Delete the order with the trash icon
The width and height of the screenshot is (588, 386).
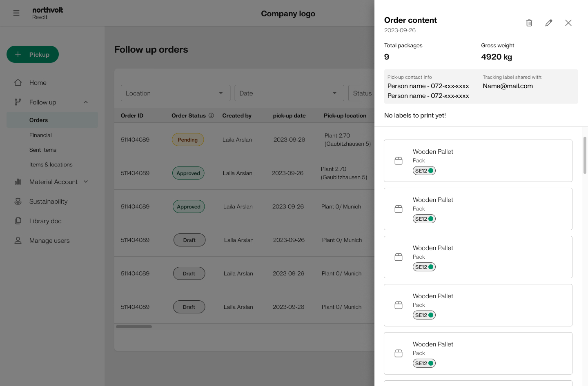pos(529,23)
